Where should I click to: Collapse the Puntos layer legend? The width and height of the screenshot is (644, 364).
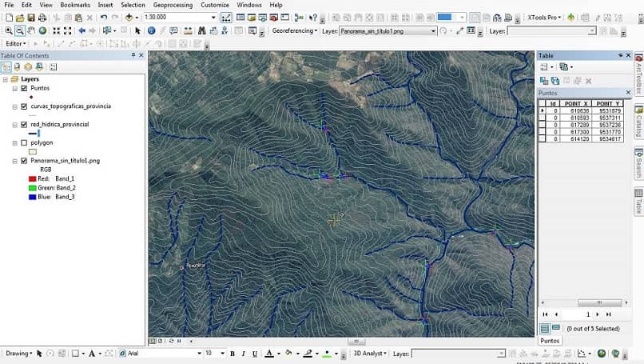[x=15, y=89]
